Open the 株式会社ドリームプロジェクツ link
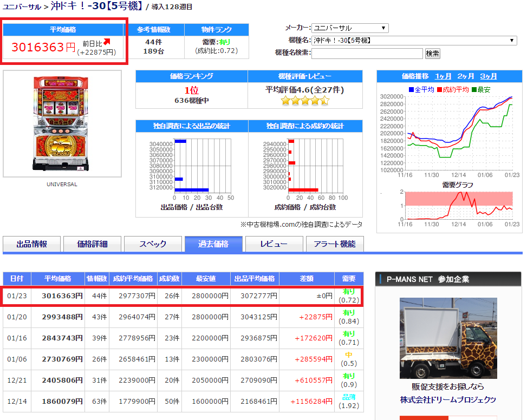527x420 pixels. point(448,399)
